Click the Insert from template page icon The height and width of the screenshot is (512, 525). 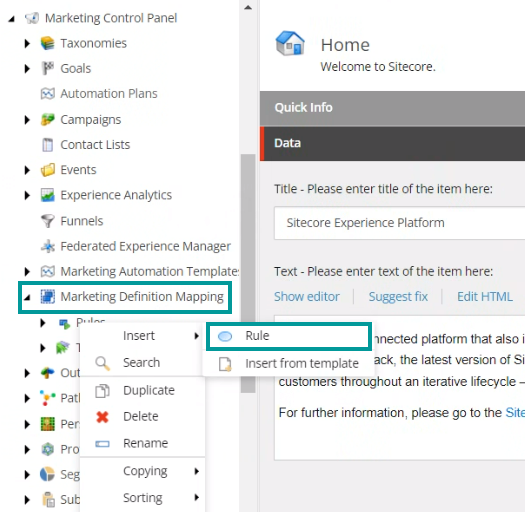pos(225,364)
